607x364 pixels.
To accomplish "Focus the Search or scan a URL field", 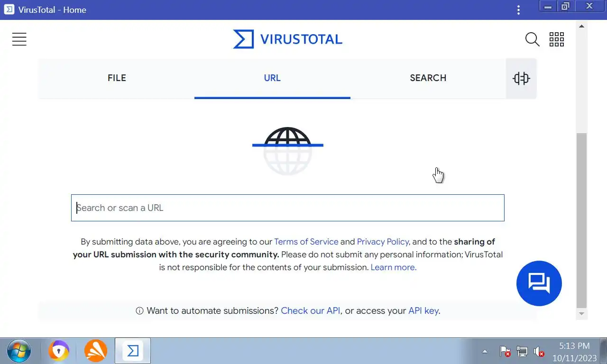I will (x=287, y=208).
